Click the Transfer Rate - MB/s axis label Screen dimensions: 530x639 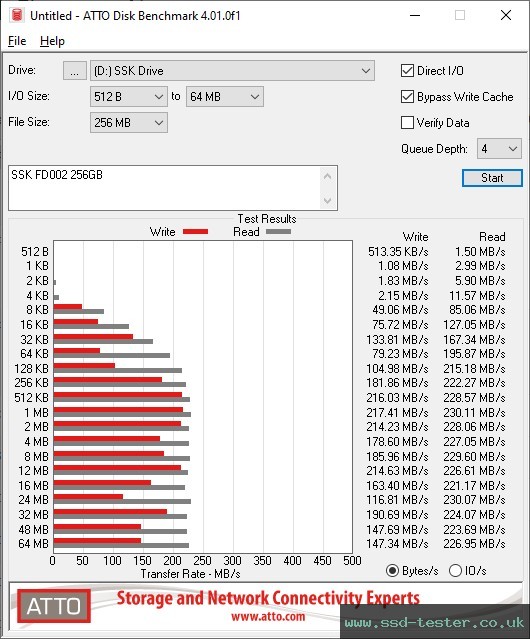pyautogui.click(x=191, y=574)
